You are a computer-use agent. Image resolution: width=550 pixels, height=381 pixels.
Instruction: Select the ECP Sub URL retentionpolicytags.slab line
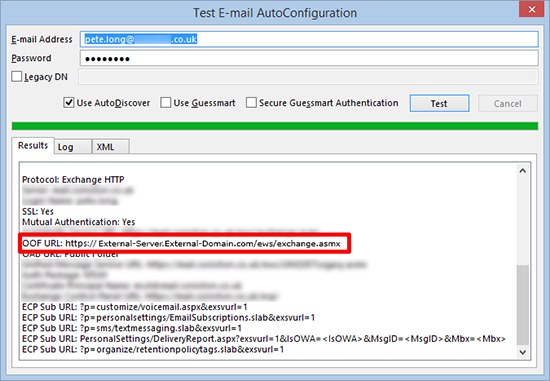(x=153, y=349)
